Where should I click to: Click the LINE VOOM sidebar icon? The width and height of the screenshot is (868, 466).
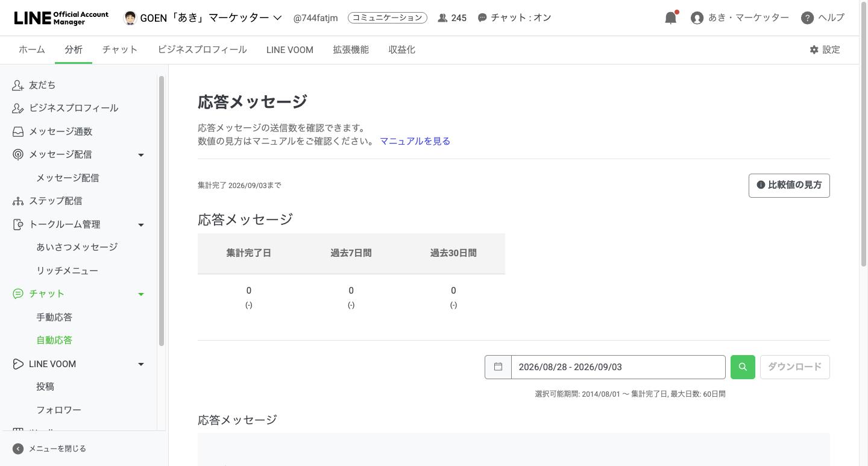(x=18, y=364)
